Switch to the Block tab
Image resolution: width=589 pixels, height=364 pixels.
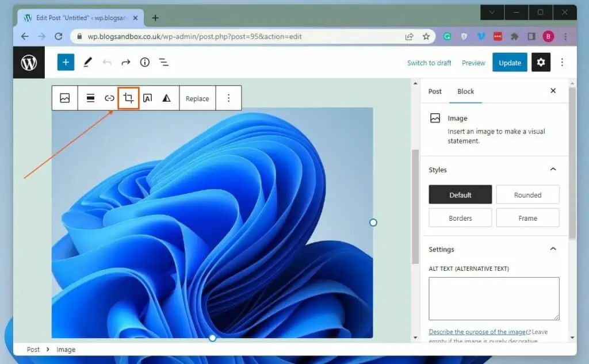[465, 91]
